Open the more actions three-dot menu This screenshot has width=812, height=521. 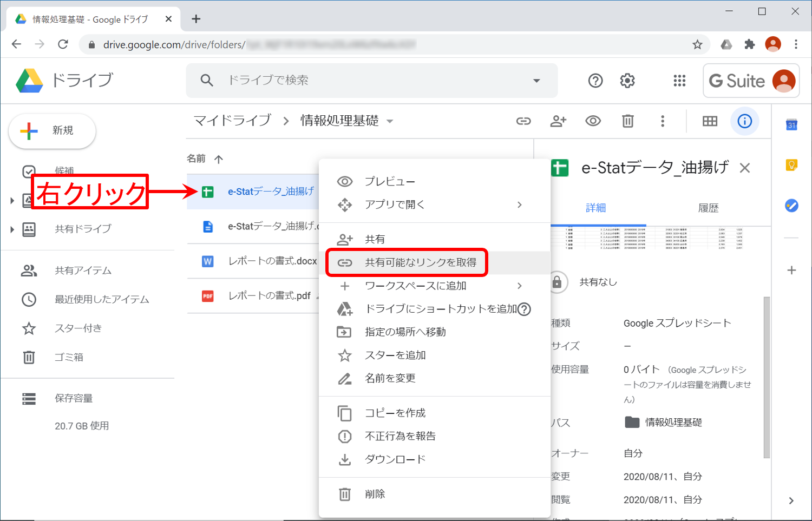point(663,121)
